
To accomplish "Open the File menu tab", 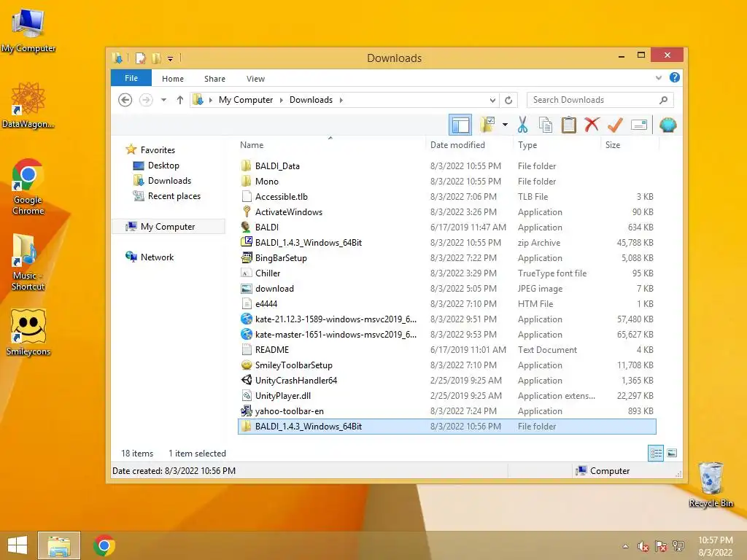I will [x=131, y=78].
